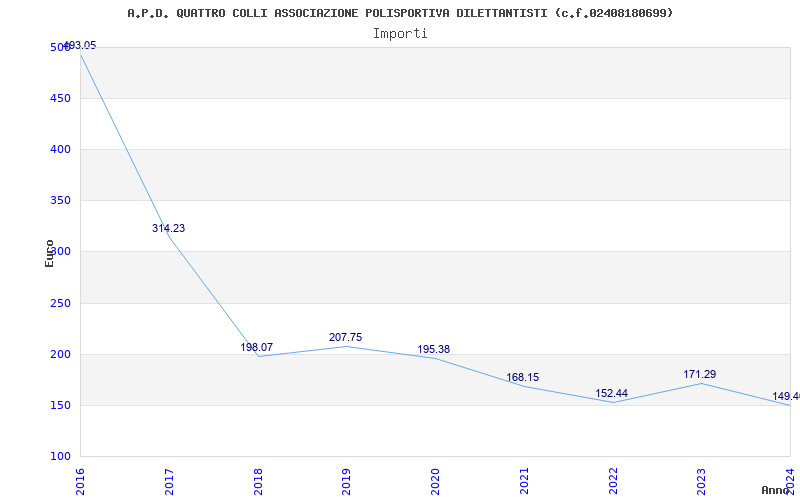Click data label 314.23
The width and height of the screenshot is (800, 500).
(x=168, y=228)
